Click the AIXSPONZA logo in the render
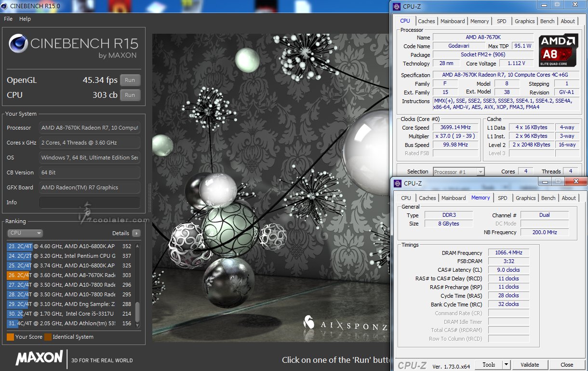The image size is (588, 371). [345, 324]
